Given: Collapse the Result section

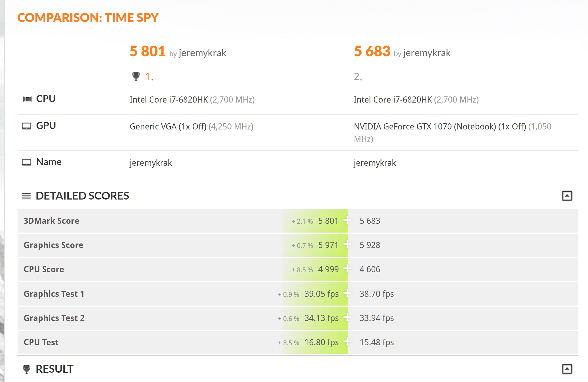Looking at the screenshot, I should (x=567, y=369).
